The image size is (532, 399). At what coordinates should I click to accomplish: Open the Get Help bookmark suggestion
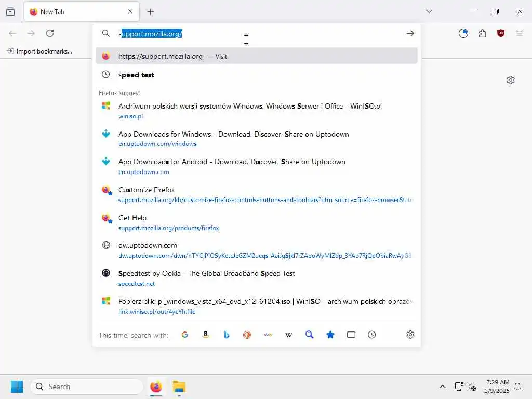click(257, 222)
